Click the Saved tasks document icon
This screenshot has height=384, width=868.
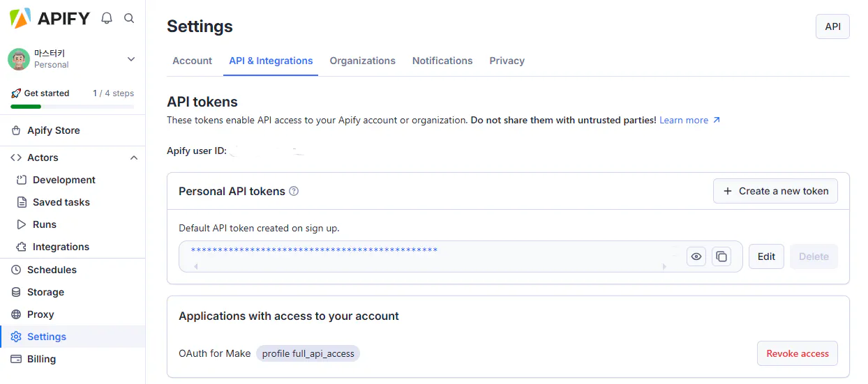coord(21,202)
